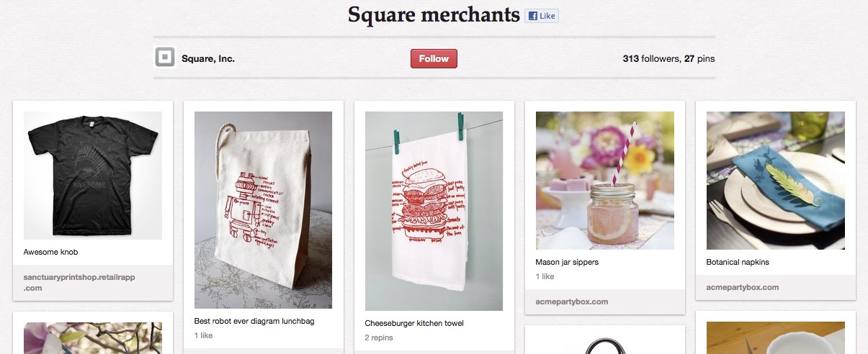Image resolution: width=868 pixels, height=354 pixels.
Task: Like the board with Facebook Like button
Action: point(541,16)
